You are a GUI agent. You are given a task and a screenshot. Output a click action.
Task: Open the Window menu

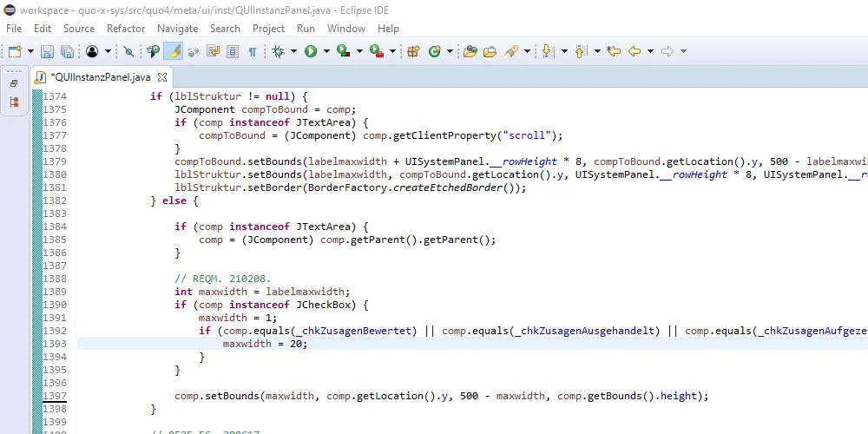[346, 29]
